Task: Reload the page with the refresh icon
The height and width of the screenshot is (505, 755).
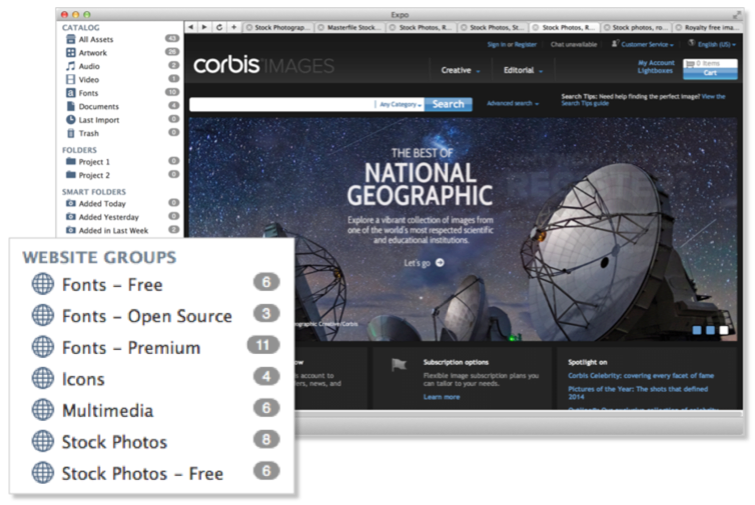Action: pyautogui.click(x=219, y=27)
